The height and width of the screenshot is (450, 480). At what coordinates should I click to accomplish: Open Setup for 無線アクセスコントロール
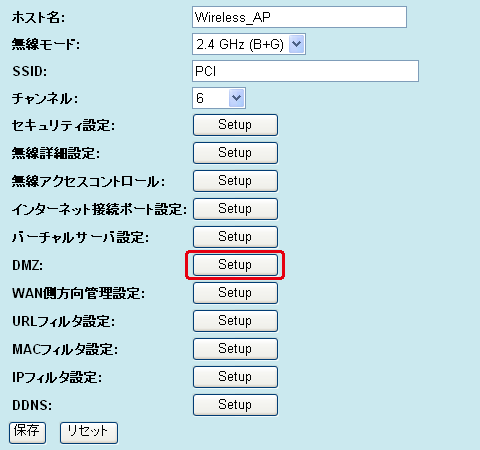[235, 181]
